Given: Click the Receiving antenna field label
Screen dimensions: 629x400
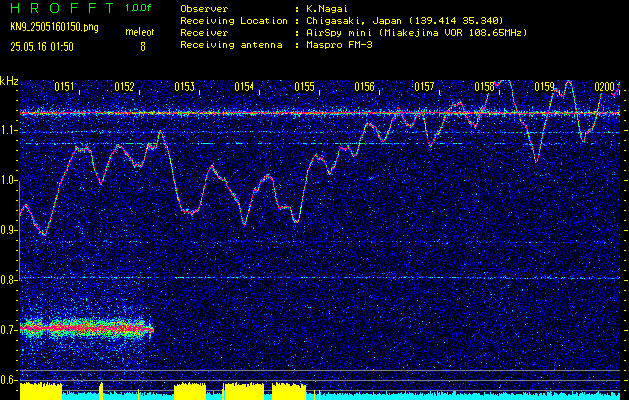Looking at the screenshot, I should (x=231, y=45).
